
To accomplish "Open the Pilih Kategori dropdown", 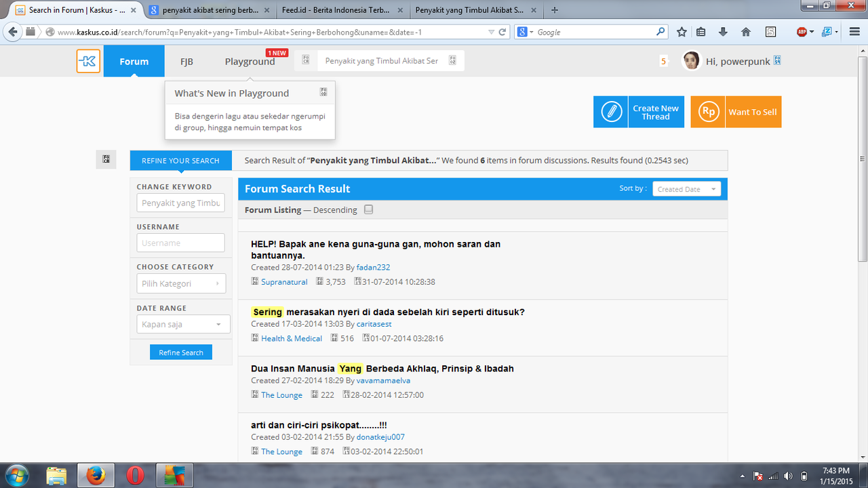I will pos(181,283).
